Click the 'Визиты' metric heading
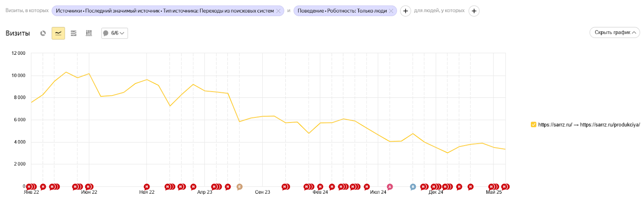 click(x=18, y=33)
